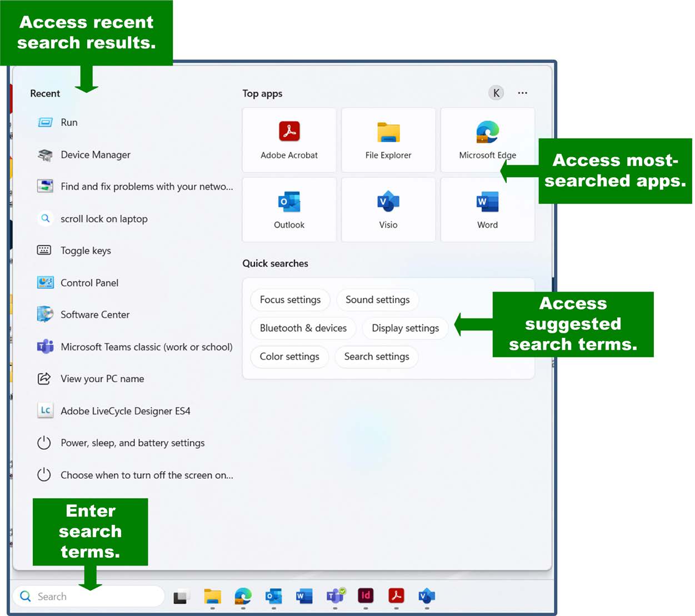
Task: Click the Run icon in Recent list
Action: (x=45, y=122)
